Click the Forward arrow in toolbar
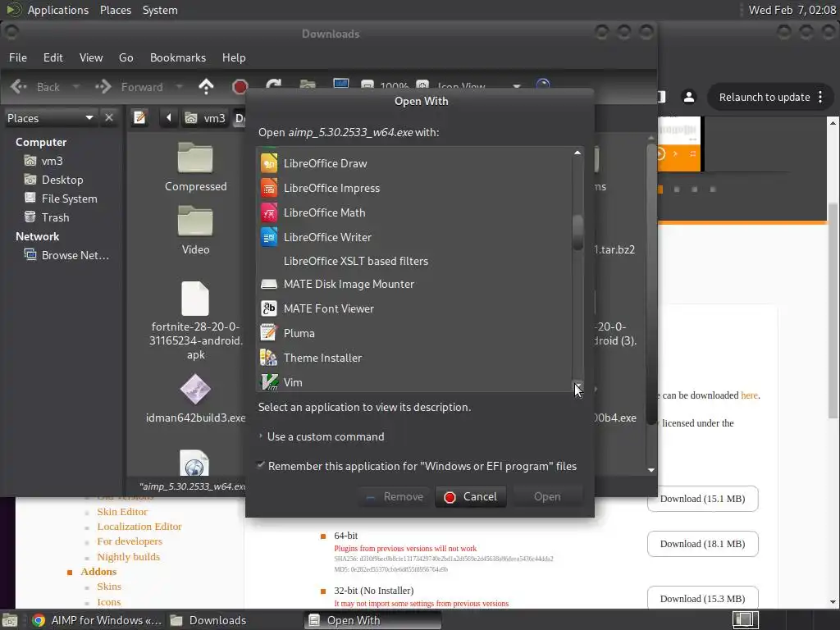This screenshot has width=840, height=630. [x=103, y=86]
